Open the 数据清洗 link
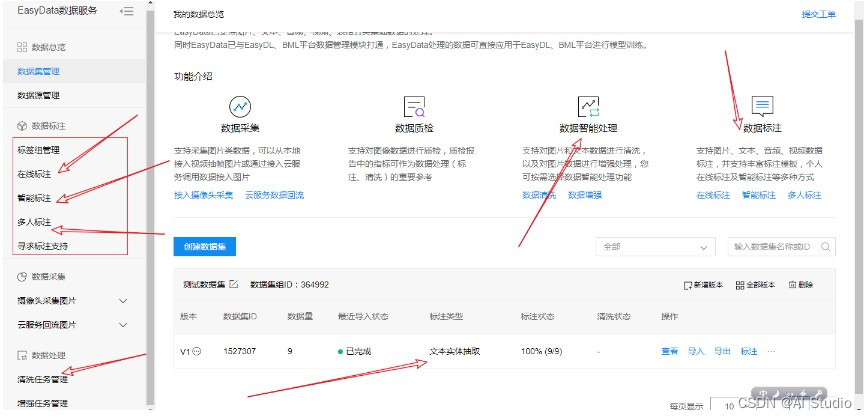 pos(539,195)
